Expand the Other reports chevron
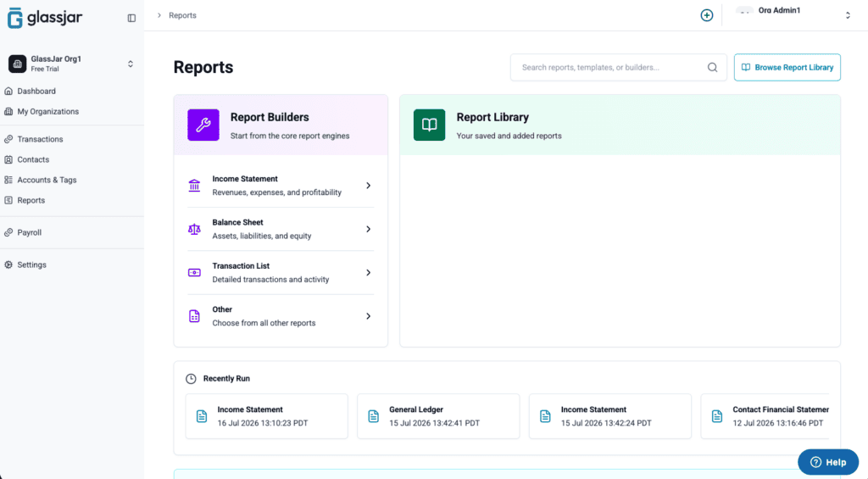The image size is (868, 479). click(x=368, y=316)
